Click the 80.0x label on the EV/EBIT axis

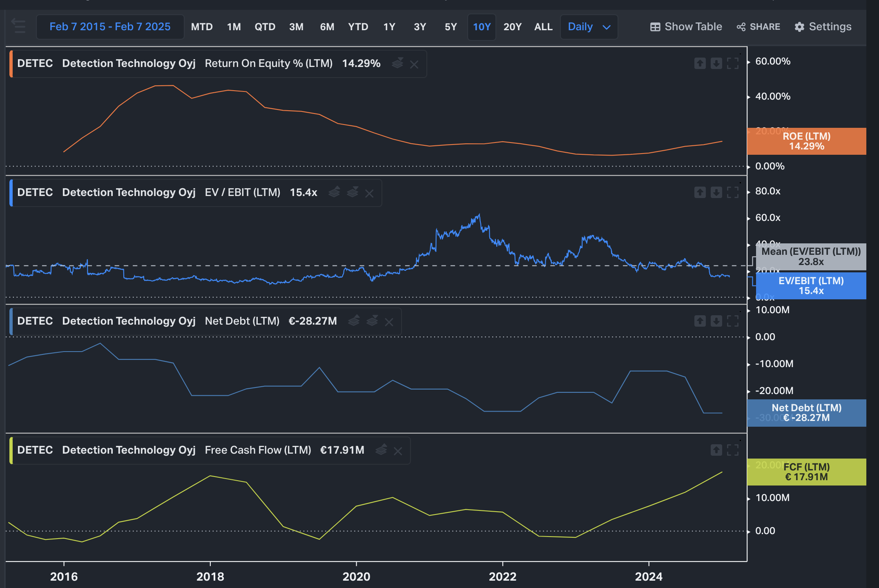point(768,191)
